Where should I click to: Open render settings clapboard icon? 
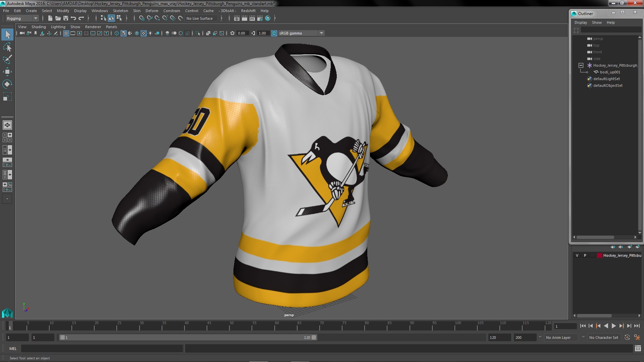(x=260, y=18)
